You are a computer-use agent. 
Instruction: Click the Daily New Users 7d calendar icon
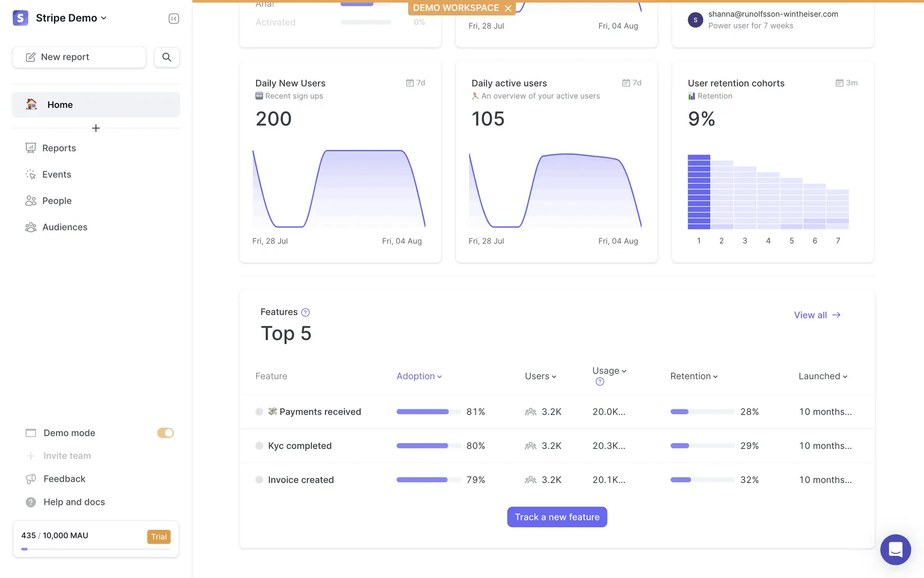[x=410, y=83]
